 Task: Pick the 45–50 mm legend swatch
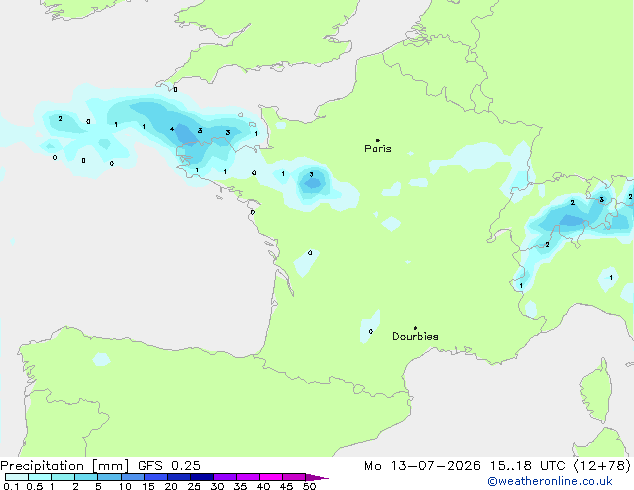[x=294, y=477]
